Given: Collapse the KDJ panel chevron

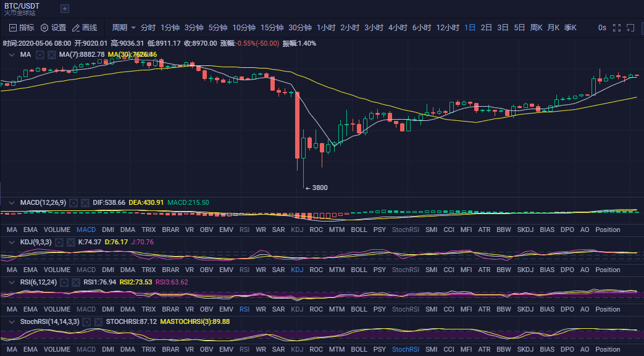Looking at the screenshot, I should 12,242.
